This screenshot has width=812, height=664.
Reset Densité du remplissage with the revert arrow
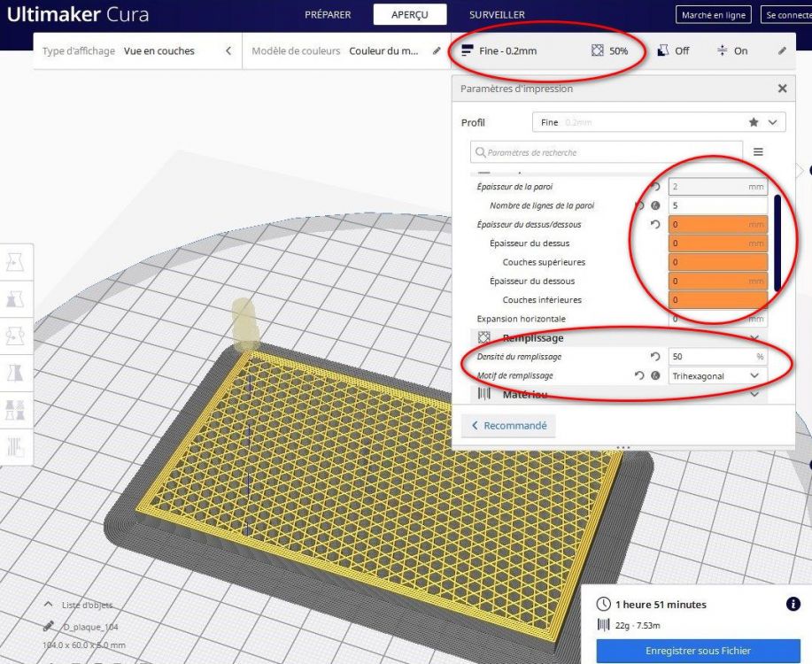click(x=655, y=356)
